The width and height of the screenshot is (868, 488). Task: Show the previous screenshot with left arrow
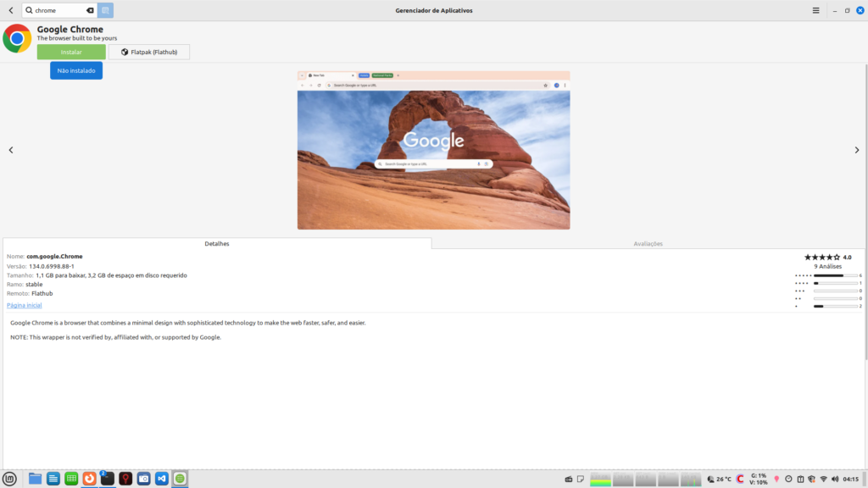[x=11, y=150]
